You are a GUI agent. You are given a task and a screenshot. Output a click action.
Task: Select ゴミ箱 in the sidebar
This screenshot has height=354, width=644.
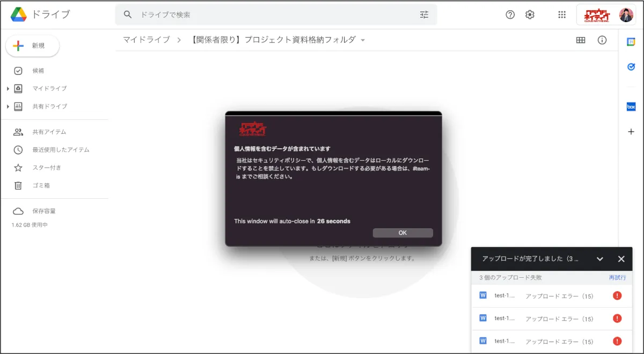[40, 185]
